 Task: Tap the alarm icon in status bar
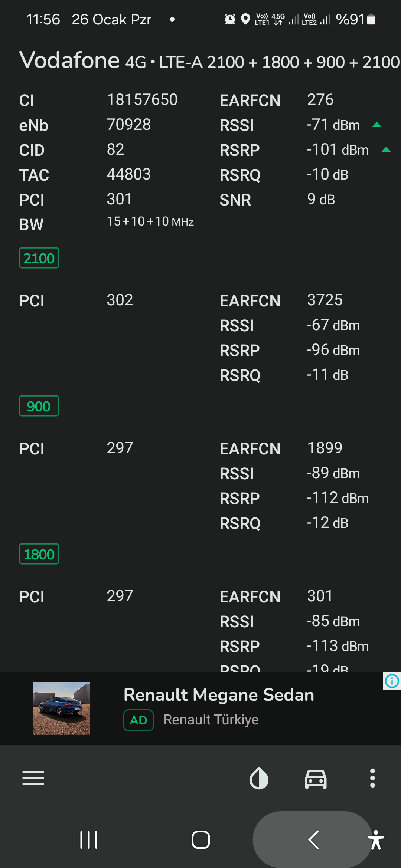(x=230, y=19)
